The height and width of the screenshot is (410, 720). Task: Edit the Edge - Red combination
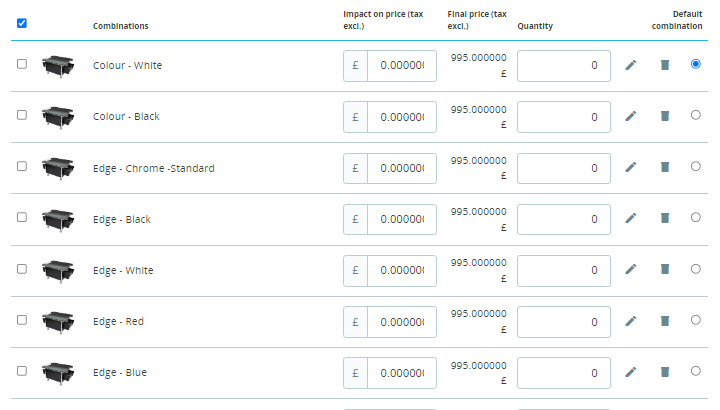click(630, 321)
